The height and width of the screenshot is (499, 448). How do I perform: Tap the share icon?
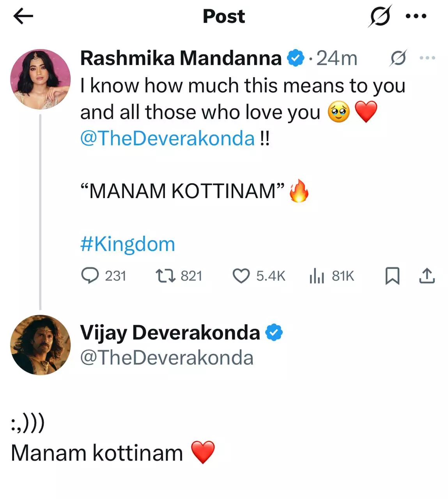point(427,276)
